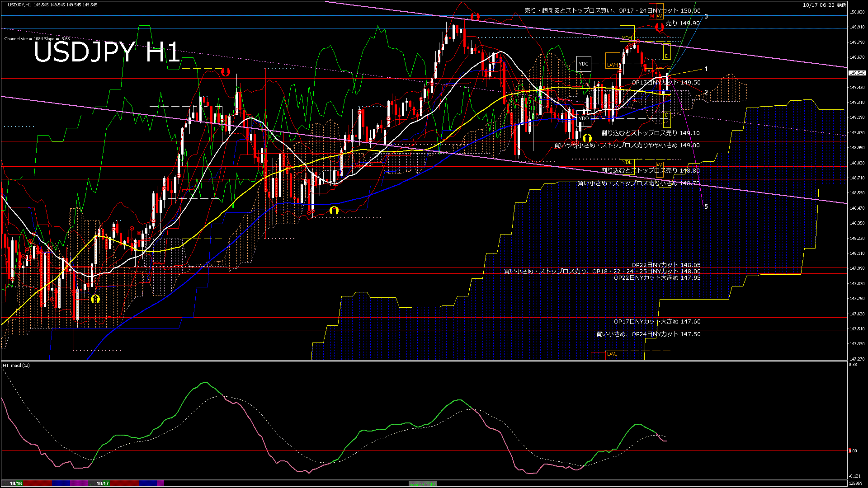
Task: Click OP22日NYカット 148.05 label
Action: tap(666, 265)
